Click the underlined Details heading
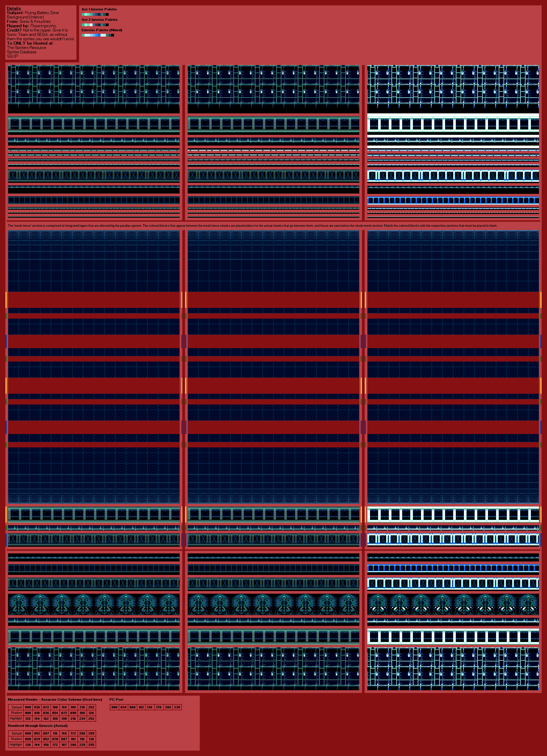The image size is (547, 756). pyautogui.click(x=14, y=8)
